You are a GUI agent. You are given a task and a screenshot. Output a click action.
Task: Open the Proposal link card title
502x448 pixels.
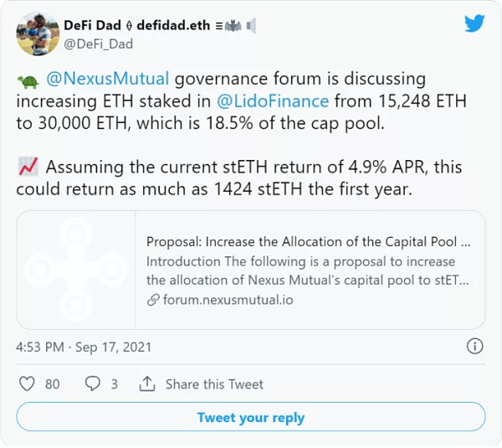(x=308, y=242)
